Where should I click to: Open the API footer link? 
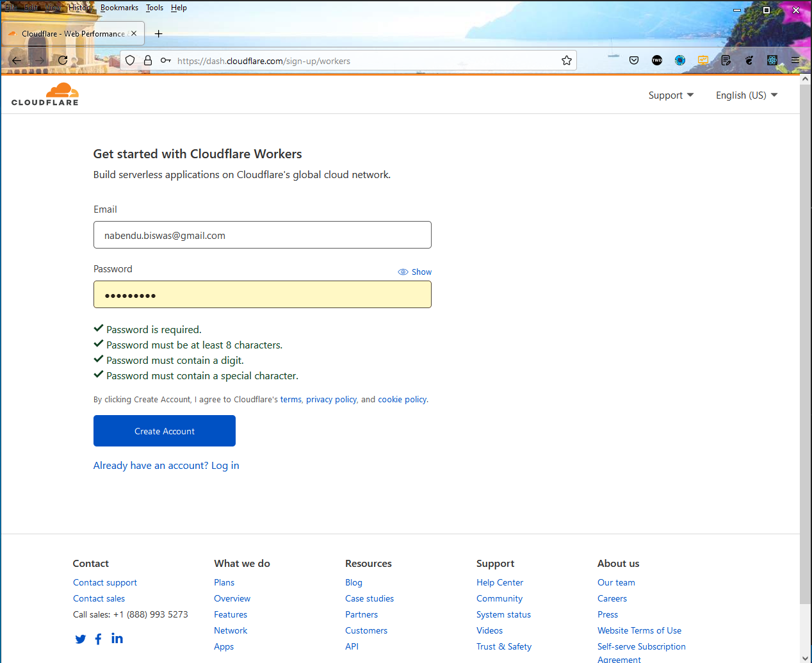[352, 646]
